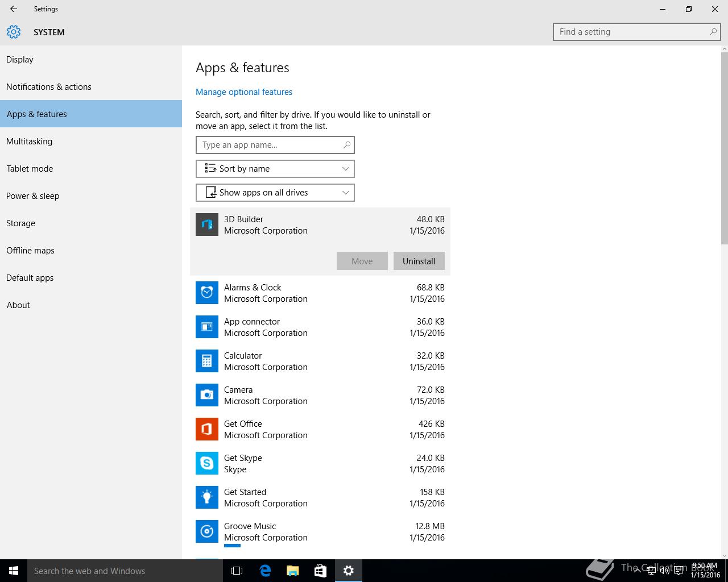Open the Show apps on all drives dropdown

[x=275, y=193]
